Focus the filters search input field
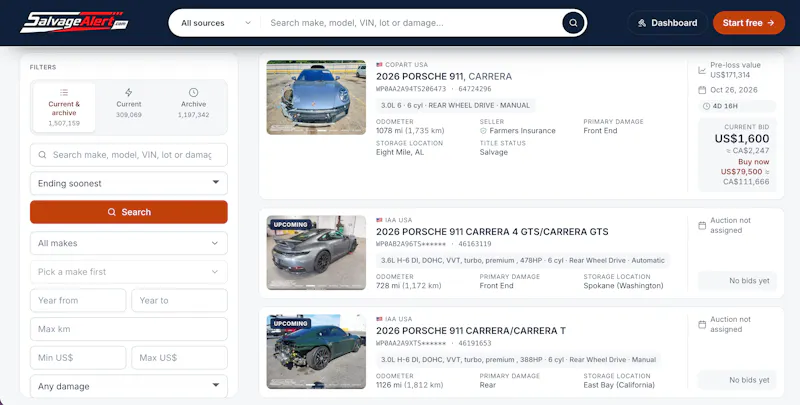 (129, 155)
